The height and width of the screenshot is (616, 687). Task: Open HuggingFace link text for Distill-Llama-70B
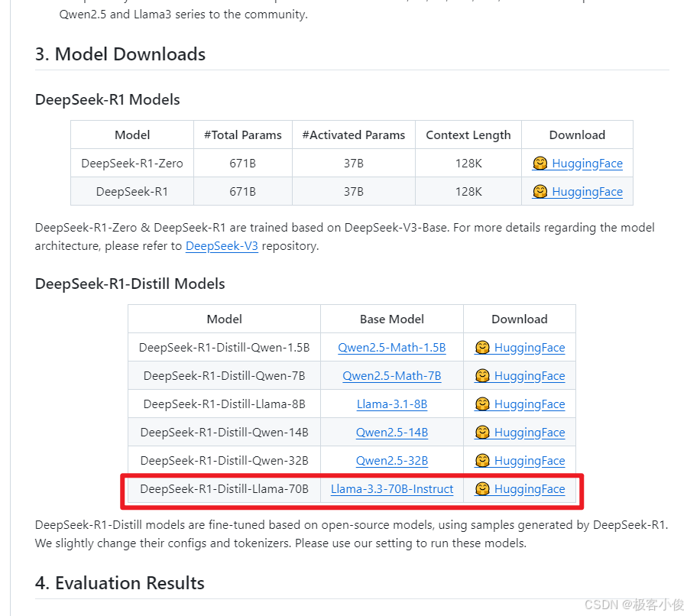pos(530,489)
